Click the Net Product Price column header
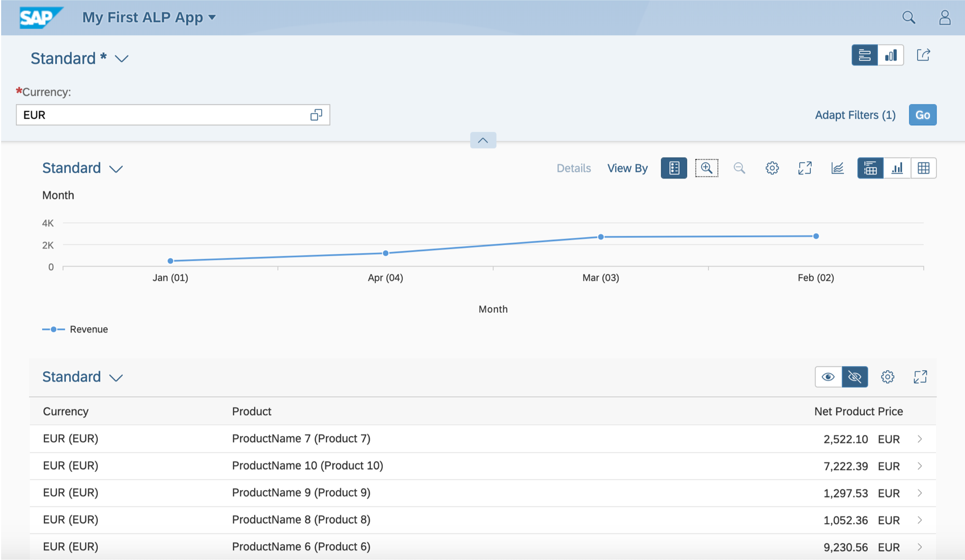The image size is (965, 560). [x=859, y=412]
